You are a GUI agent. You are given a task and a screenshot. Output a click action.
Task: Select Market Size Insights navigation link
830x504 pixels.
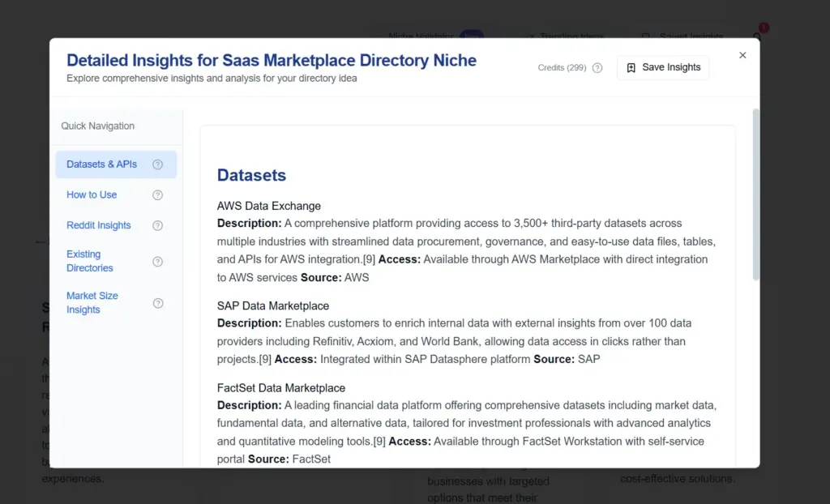[92, 302]
